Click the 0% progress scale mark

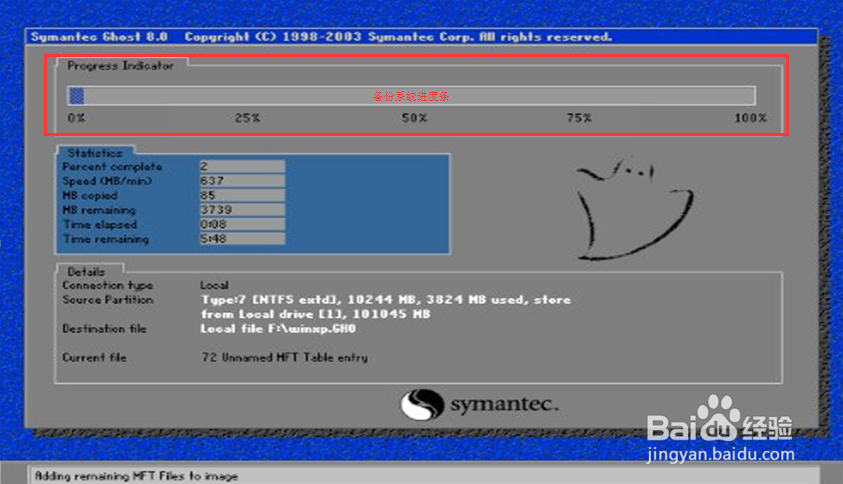click(x=76, y=118)
